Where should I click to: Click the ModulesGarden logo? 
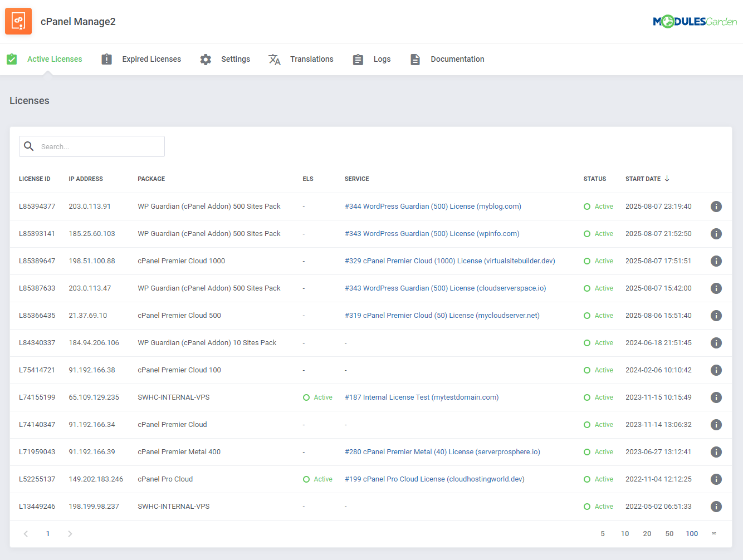coord(695,21)
